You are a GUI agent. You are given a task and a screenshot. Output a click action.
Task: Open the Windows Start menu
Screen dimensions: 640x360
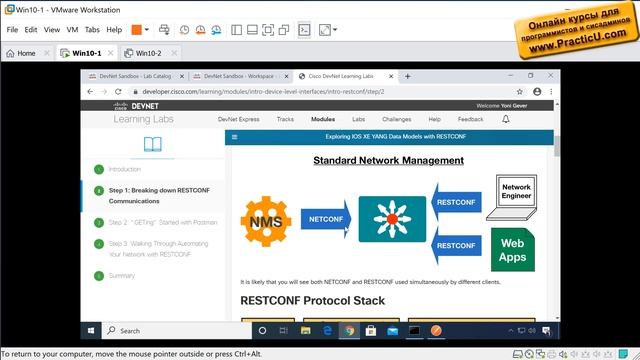(91, 331)
